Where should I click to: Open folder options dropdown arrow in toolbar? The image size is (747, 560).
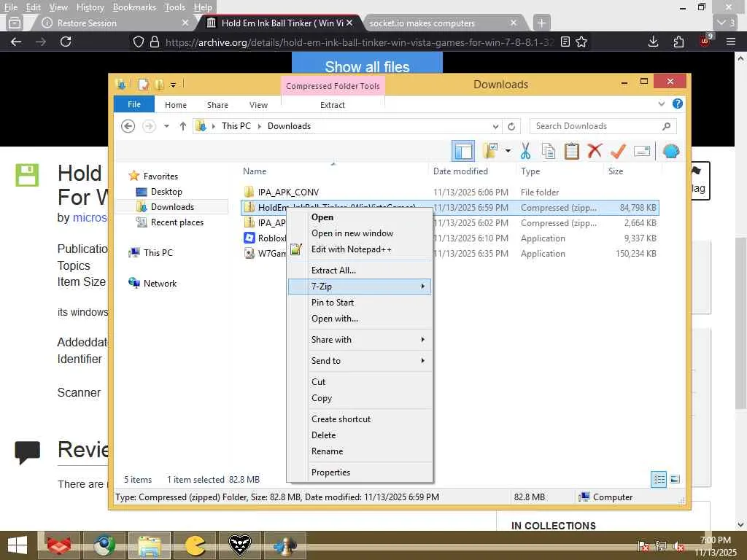508,152
